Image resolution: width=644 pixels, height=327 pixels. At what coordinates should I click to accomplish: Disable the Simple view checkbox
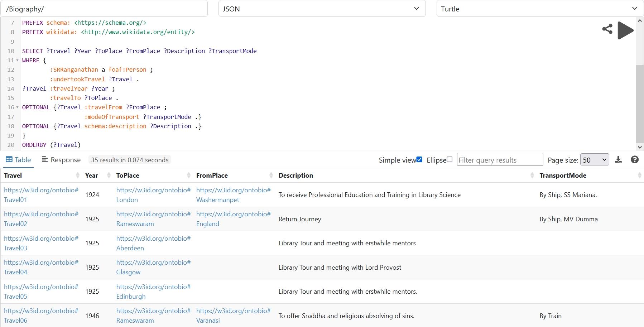click(x=419, y=160)
